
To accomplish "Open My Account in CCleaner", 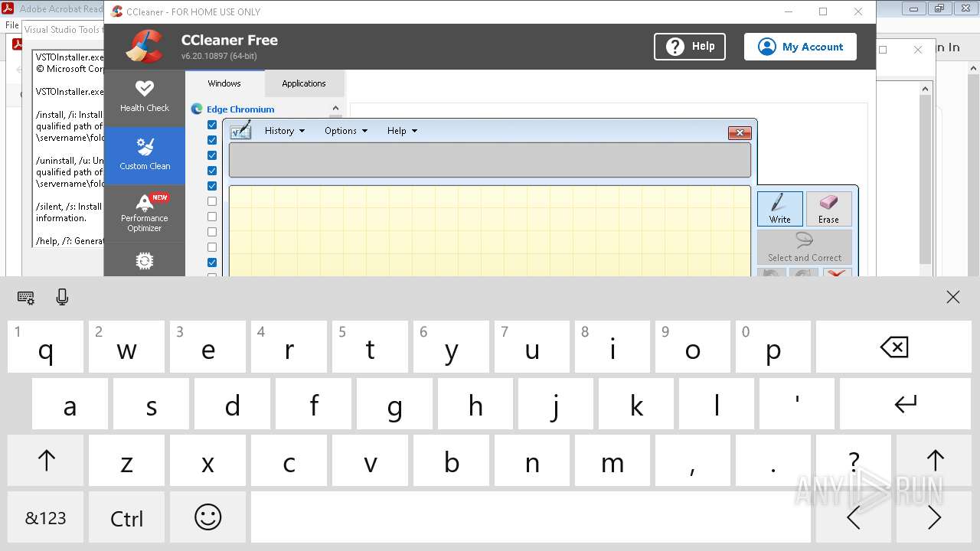I will [800, 47].
